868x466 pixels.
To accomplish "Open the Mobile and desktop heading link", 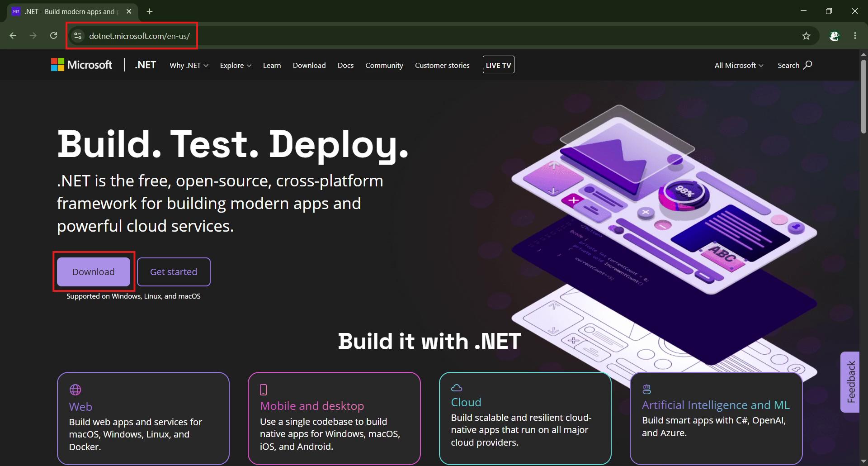I will pyautogui.click(x=312, y=406).
